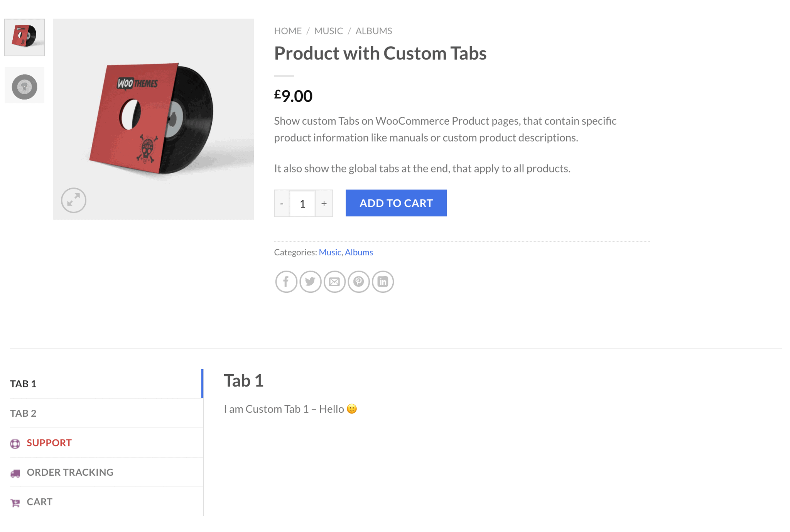Switch to Tab 2
This screenshot has height=532, width=790.
[24, 413]
